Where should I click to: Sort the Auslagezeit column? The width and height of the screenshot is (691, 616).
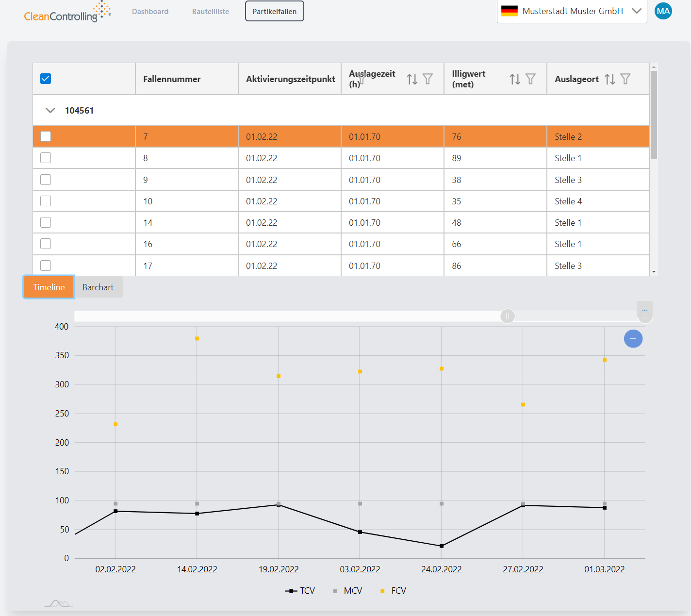(412, 79)
